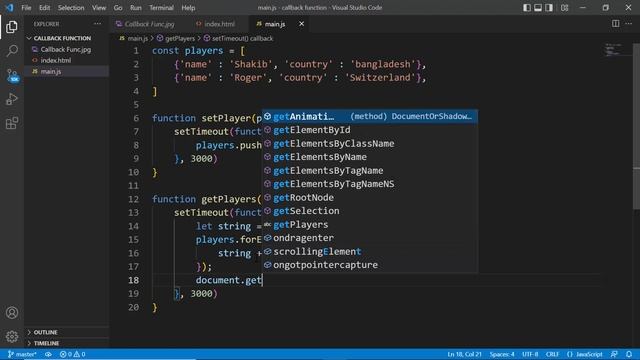The image size is (640, 360).
Task: Open the Manage settings gear
Action: pos(12,336)
